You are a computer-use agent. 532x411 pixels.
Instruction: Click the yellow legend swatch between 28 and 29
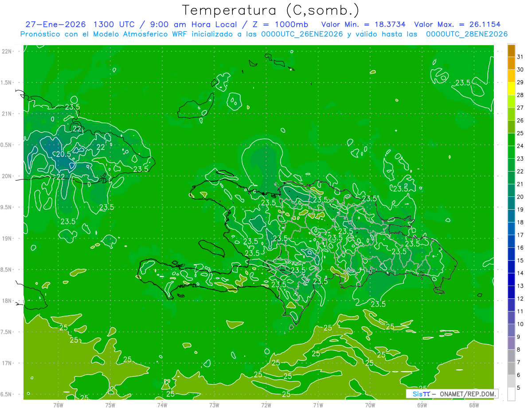511,89
